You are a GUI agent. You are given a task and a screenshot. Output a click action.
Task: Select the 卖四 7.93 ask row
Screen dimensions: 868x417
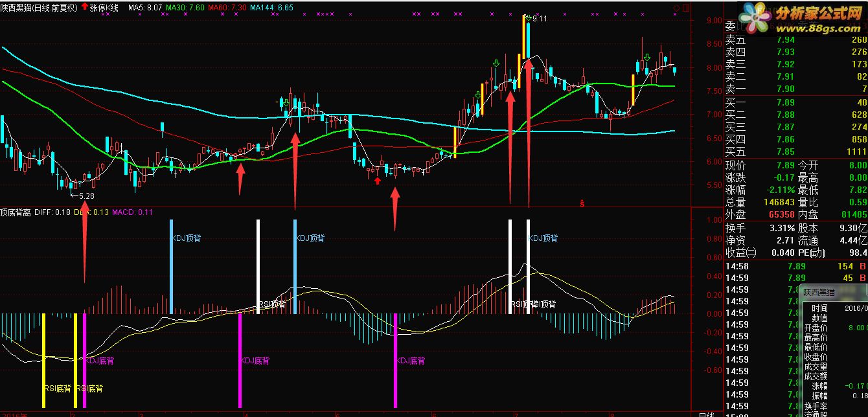(795, 52)
